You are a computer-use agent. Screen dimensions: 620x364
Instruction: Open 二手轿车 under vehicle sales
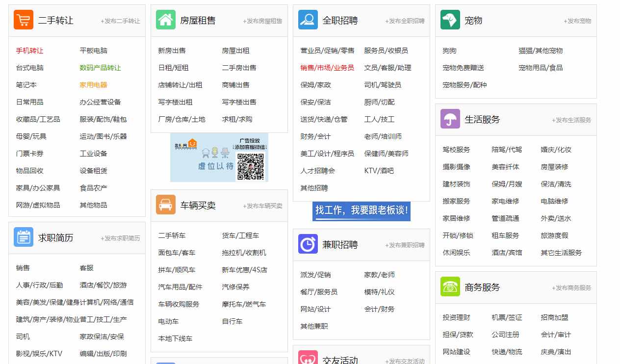tap(172, 235)
